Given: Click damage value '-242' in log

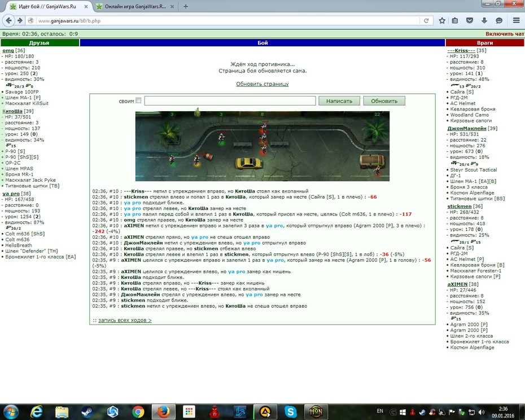Looking at the screenshot, I should tap(98, 231).
